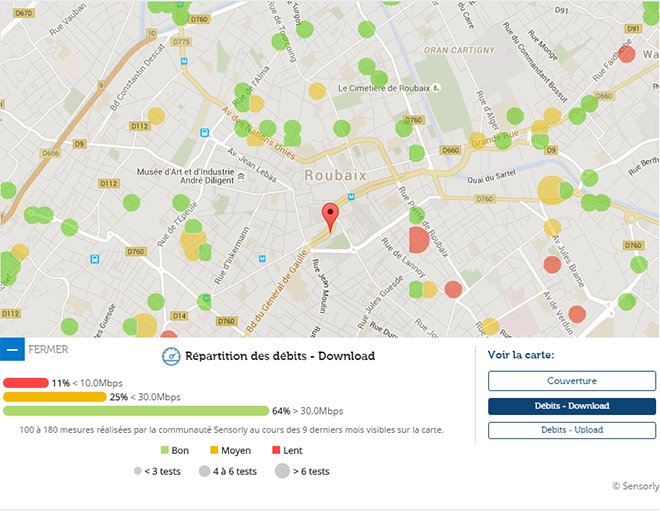Click the red 11% speed bar
Image resolution: width=660 pixels, height=511 pixels.
26,383
